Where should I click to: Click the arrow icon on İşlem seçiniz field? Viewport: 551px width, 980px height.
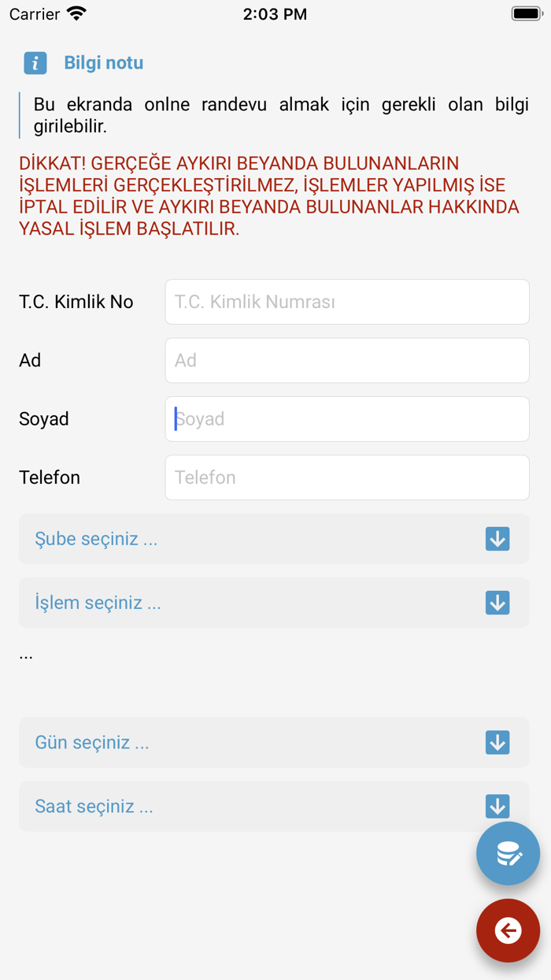pos(497,603)
